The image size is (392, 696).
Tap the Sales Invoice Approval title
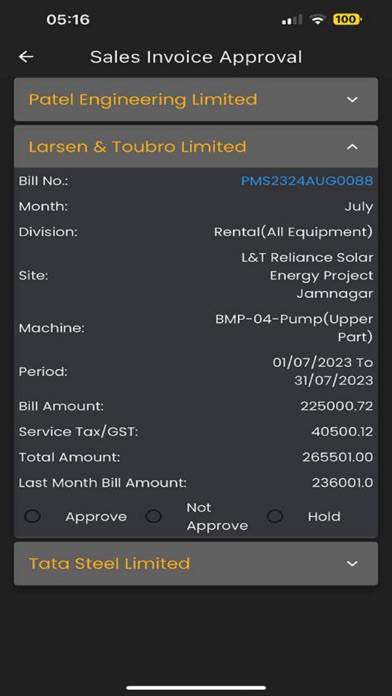(x=196, y=57)
